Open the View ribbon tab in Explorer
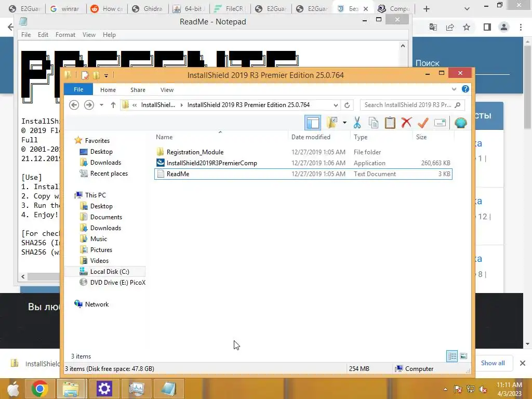The width and height of the screenshot is (532, 399). point(167,90)
